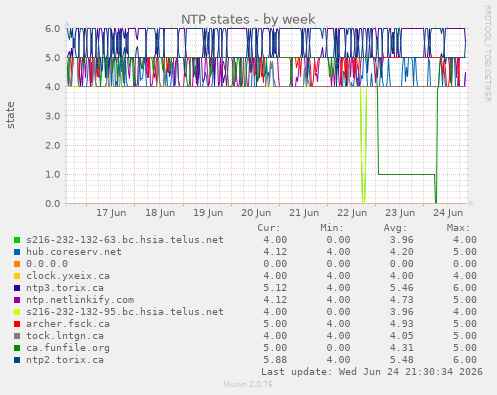This screenshot has width=497, height=395.
Task: Click the 24 Jun x-axis date label
Action: pyautogui.click(x=448, y=213)
